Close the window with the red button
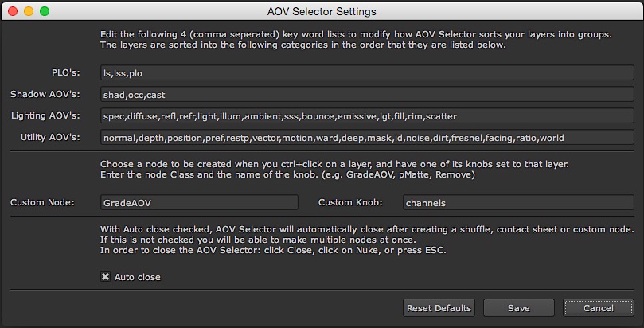 tap(12, 12)
